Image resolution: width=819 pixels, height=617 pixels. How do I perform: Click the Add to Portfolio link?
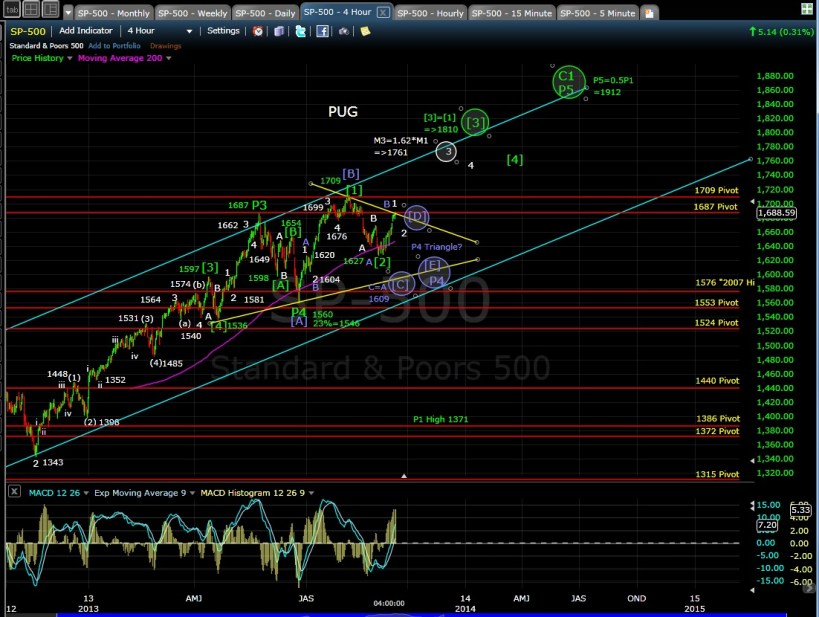(x=114, y=46)
